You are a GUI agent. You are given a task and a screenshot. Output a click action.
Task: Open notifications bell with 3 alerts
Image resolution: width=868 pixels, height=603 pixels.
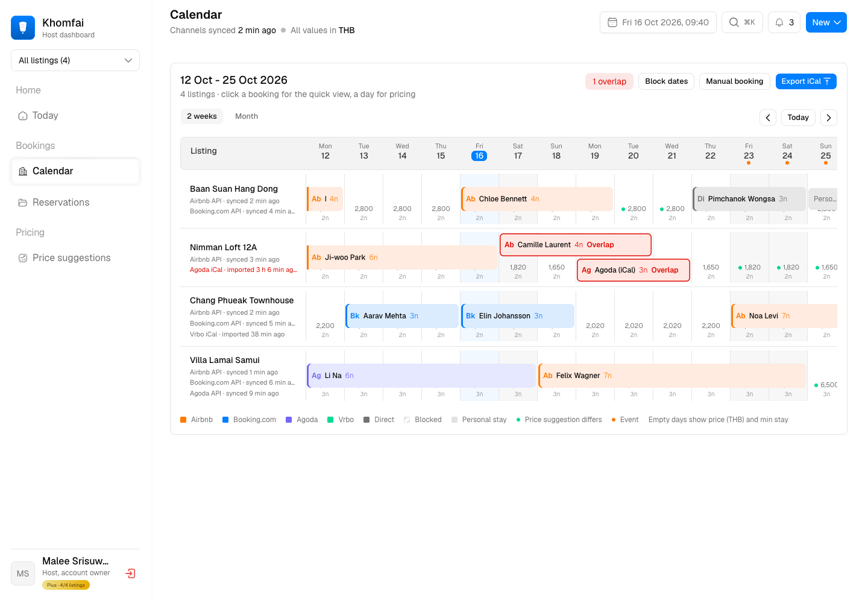784,22
